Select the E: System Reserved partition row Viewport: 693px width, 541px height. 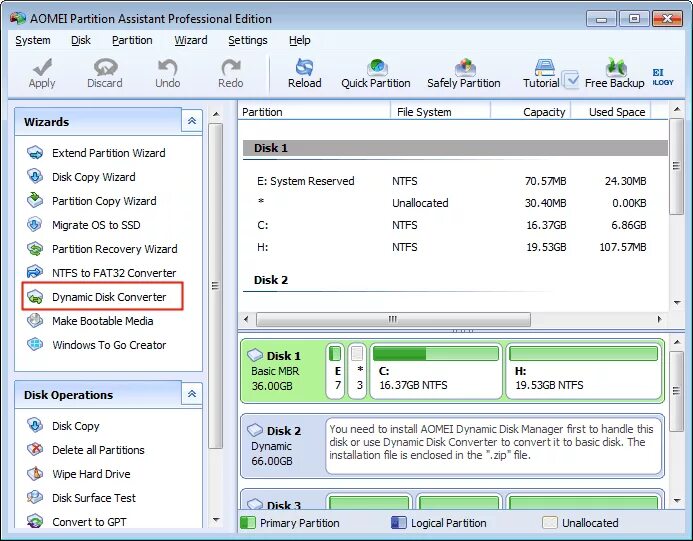453,181
